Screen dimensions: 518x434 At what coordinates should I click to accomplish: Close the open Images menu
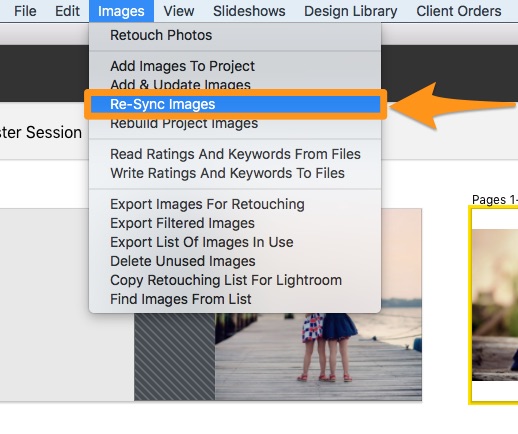click(121, 11)
